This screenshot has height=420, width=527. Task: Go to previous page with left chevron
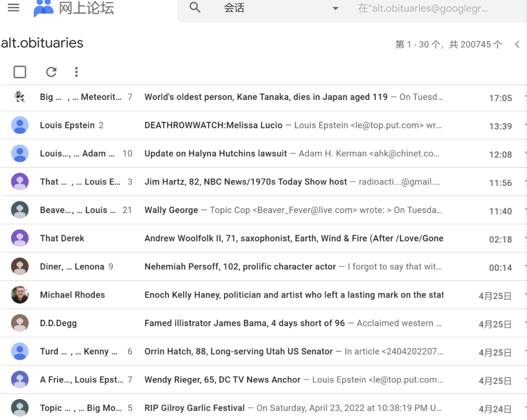(517, 44)
